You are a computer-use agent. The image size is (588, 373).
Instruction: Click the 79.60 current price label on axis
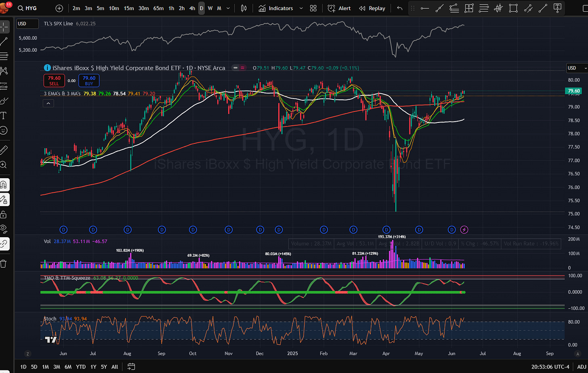[574, 91]
